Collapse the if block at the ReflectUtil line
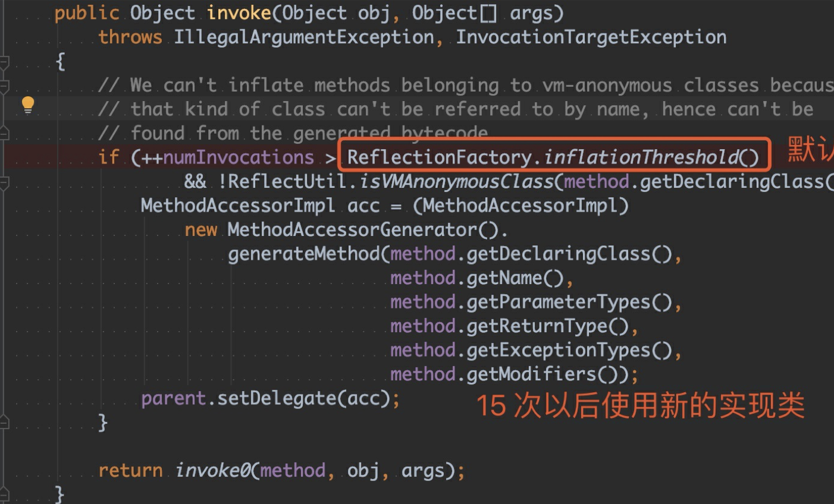 coord(4,181)
